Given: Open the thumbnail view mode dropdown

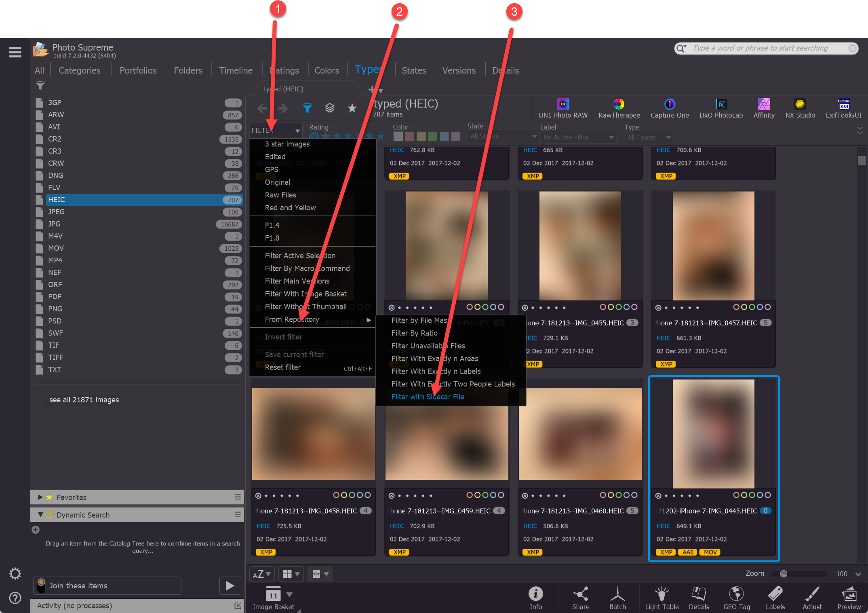Looking at the screenshot, I should [291, 573].
